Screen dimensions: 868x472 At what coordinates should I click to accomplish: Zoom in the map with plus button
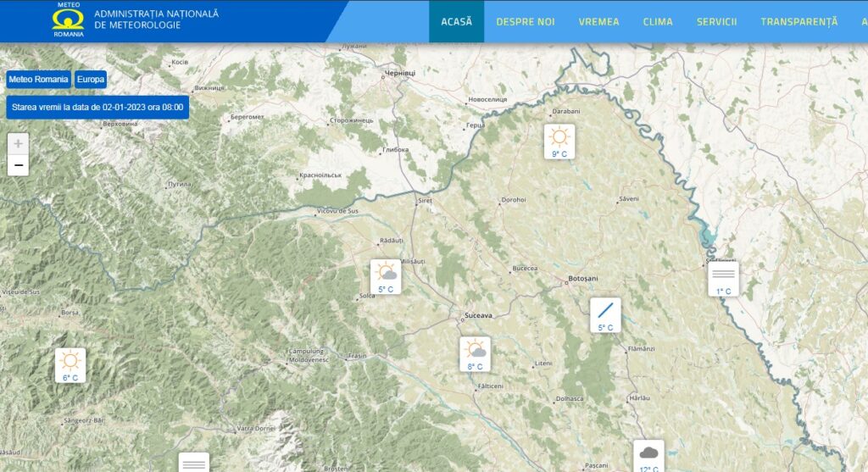click(18, 144)
